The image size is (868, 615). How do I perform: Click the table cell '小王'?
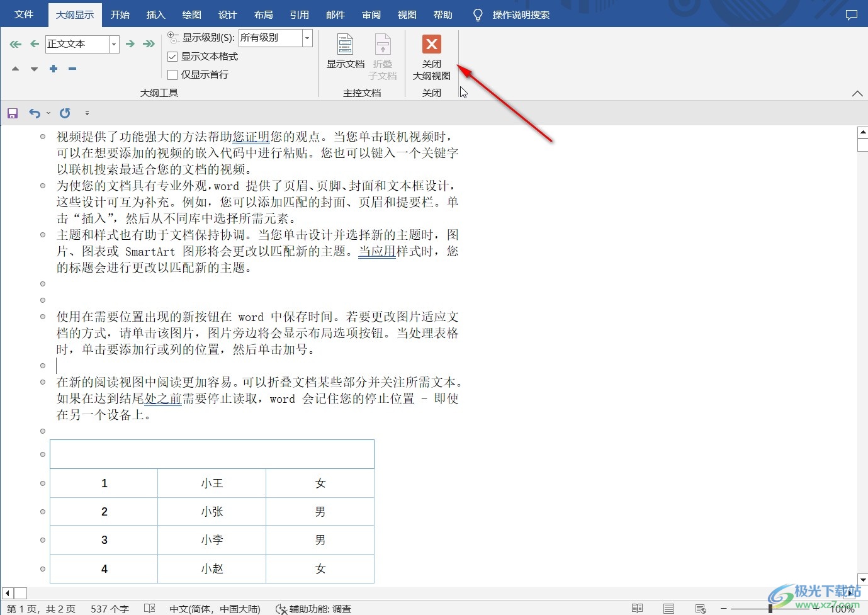[x=212, y=483]
